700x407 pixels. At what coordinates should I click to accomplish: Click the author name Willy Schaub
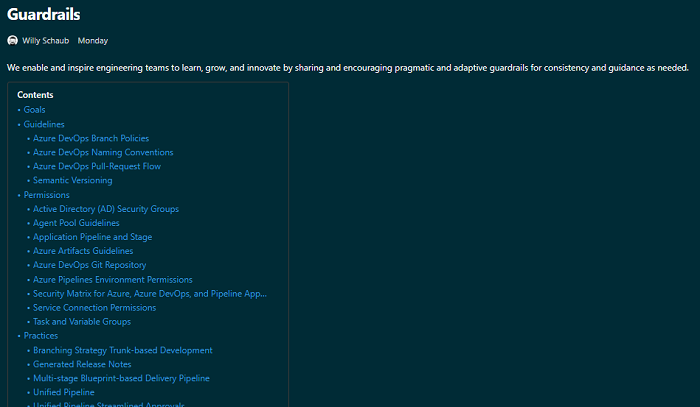tap(46, 41)
